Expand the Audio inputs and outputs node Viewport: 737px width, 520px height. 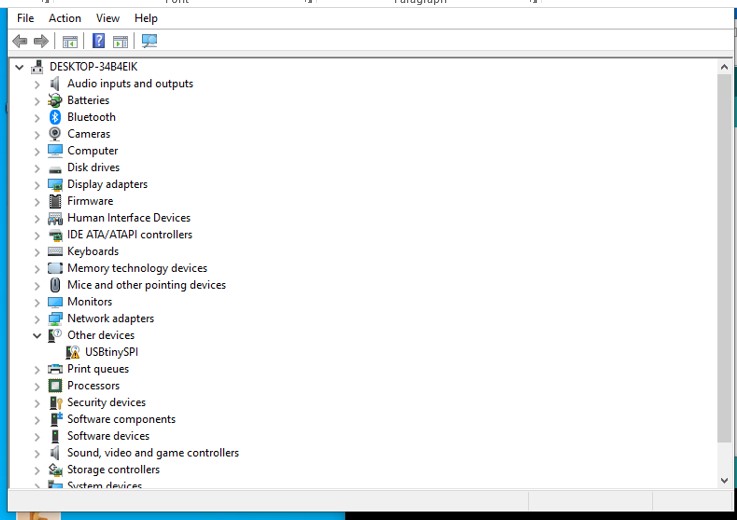[x=37, y=85]
